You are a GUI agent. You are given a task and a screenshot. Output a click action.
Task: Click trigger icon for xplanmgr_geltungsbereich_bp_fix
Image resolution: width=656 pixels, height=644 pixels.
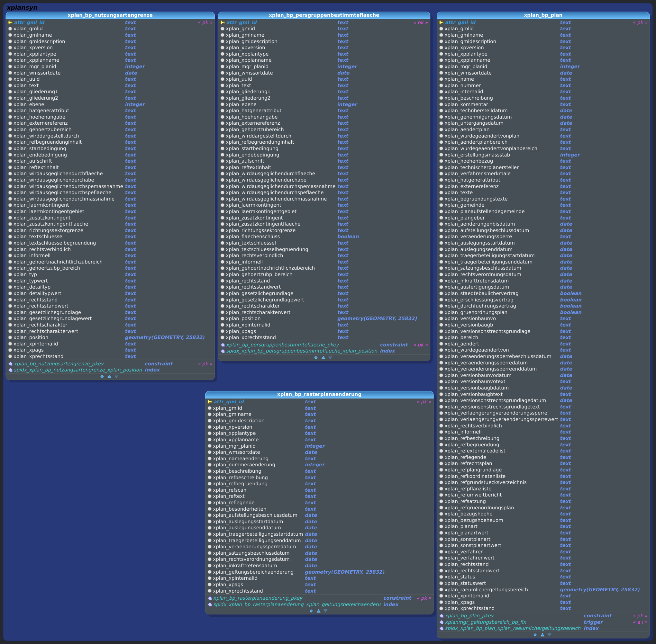pyautogui.click(x=442, y=622)
